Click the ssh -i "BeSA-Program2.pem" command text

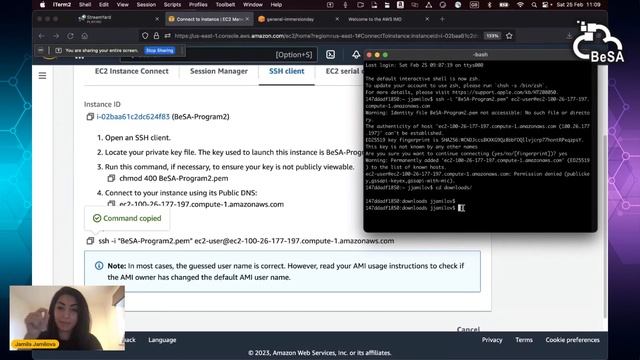tap(246, 241)
